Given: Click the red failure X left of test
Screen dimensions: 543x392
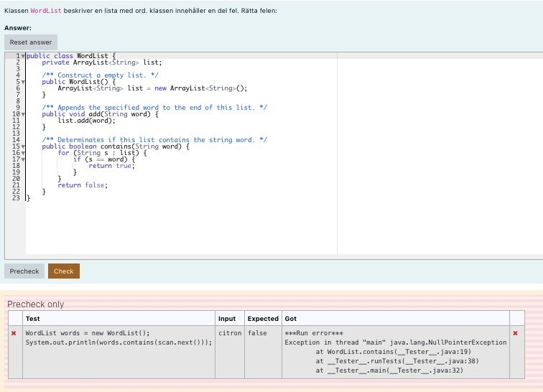Looking at the screenshot, I should [14, 334].
